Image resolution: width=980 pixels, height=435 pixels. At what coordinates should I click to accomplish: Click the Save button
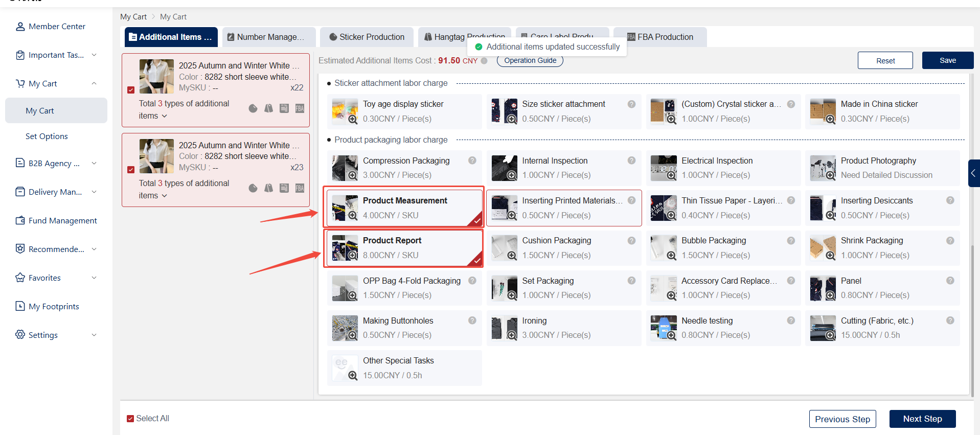click(x=948, y=60)
